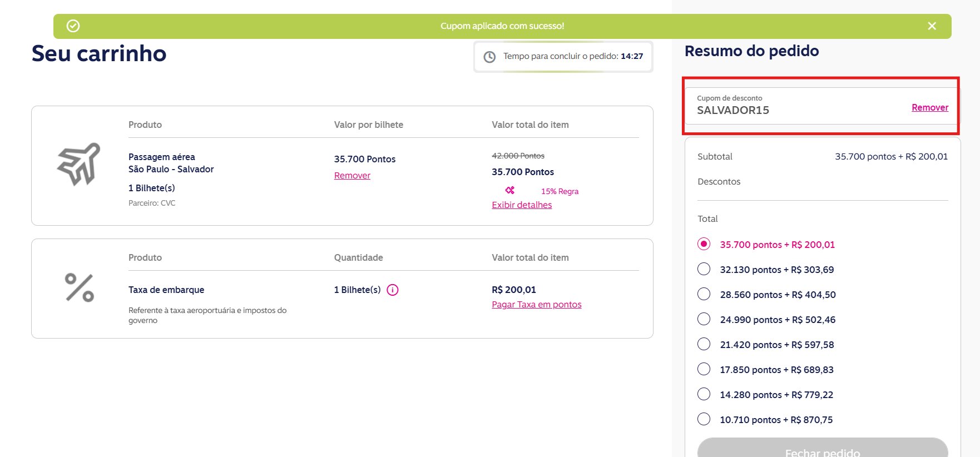Select 14.280 pontos + R$ 779,22 option

704,394
